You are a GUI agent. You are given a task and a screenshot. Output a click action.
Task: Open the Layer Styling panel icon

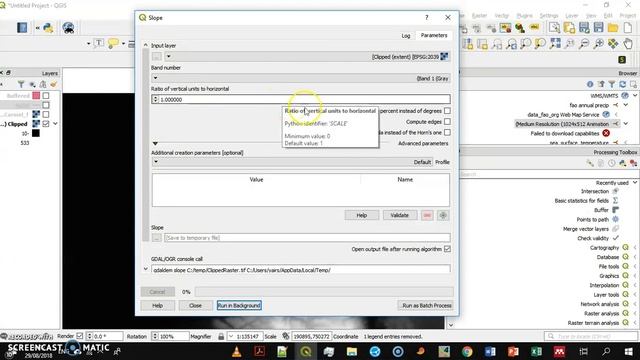point(53,84)
